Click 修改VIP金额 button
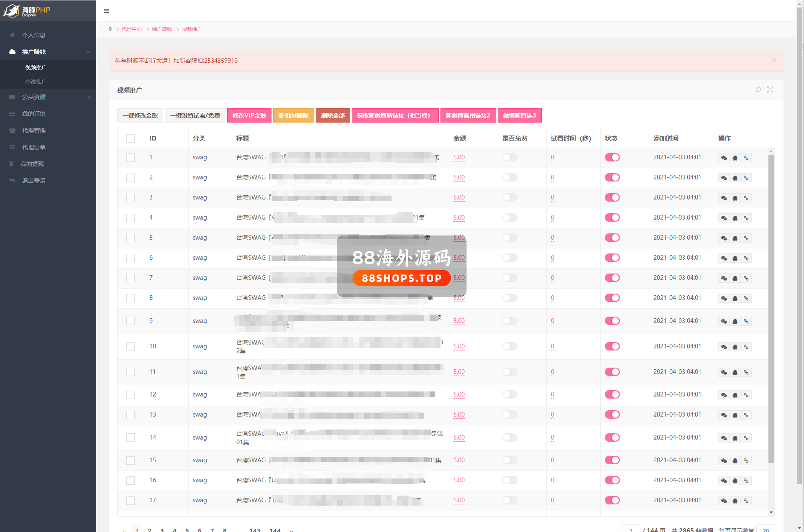 pos(249,115)
